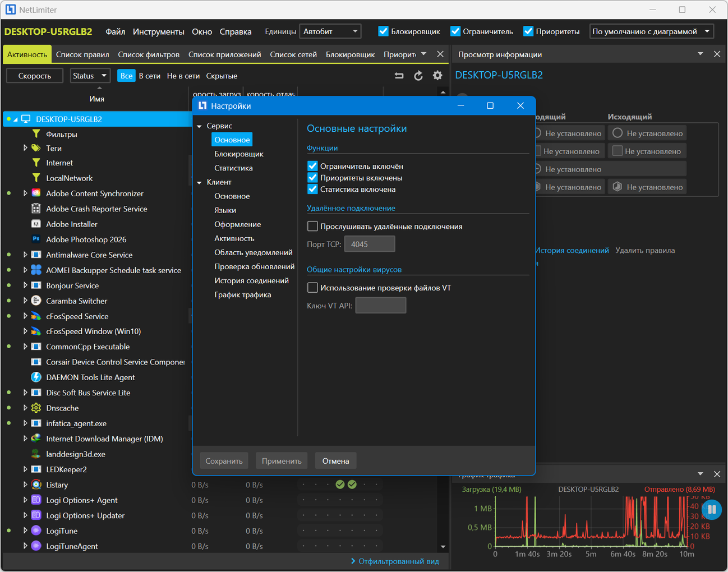Click the 'Отмена' button
Screen dimensions: 728x572
click(335, 461)
